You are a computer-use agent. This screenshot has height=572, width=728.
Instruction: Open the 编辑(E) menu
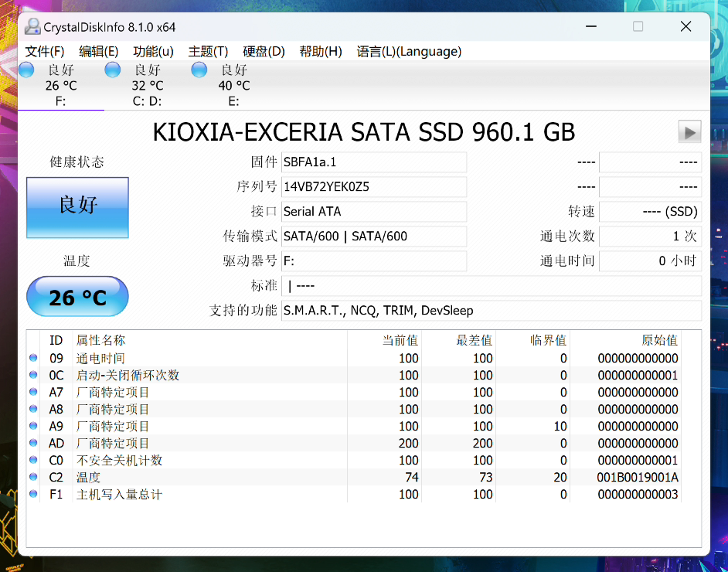(x=98, y=52)
